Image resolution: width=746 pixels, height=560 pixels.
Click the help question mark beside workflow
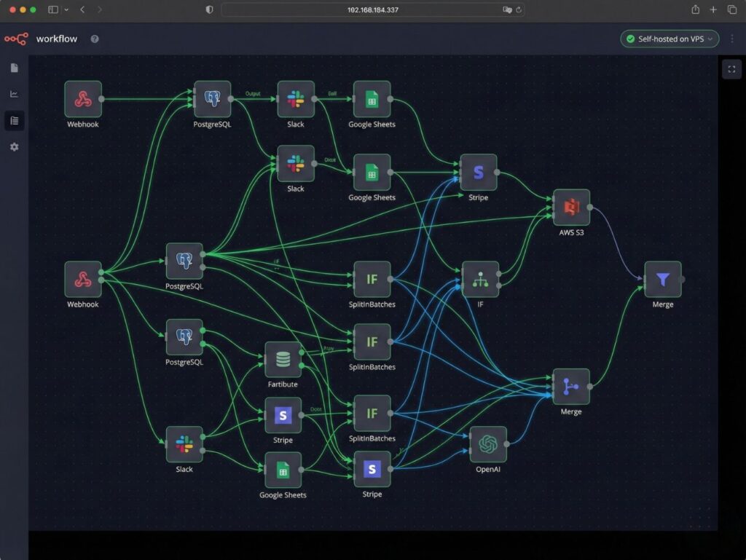[95, 39]
